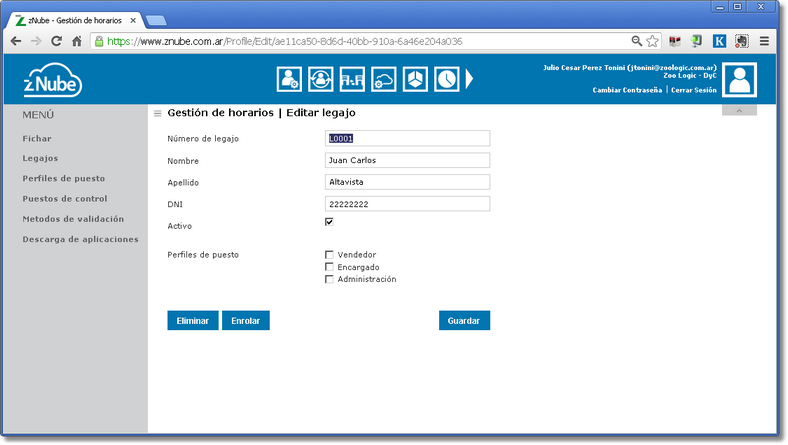Click into the Apellido text field
This screenshot has width=788, height=445.
[408, 182]
